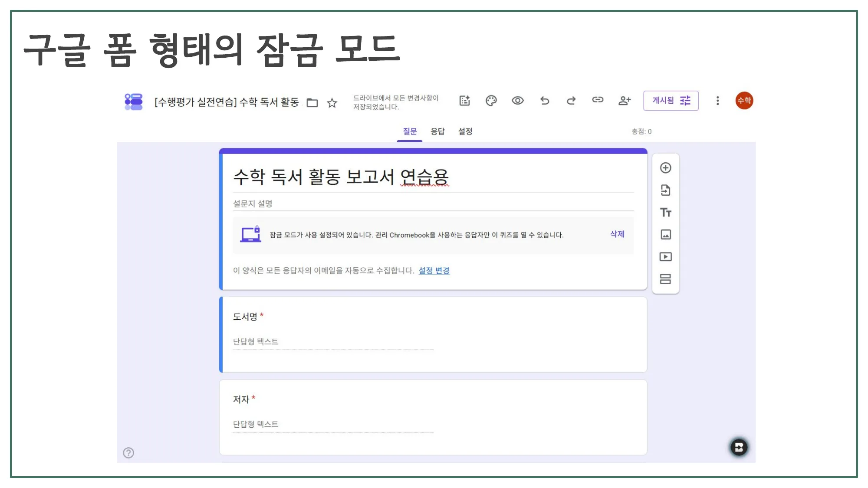Open the AI form helper icon
868x488 pixels.
(x=464, y=101)
